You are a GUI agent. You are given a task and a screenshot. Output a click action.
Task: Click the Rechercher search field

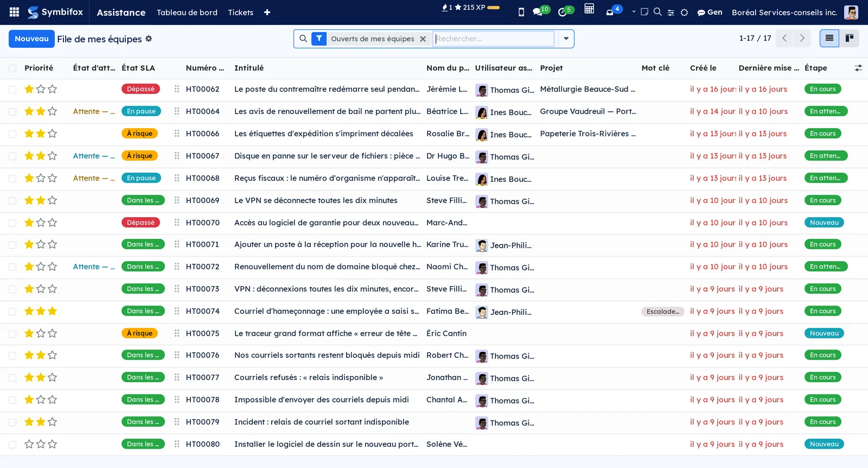coord(494,39)
